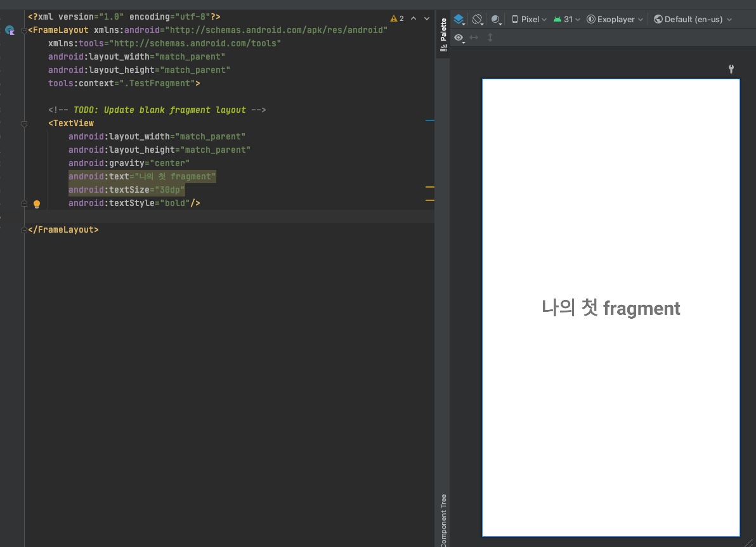
Task: Click the blue marker in the error stripe
Action: pyautogui.click(x=429, y=120)
